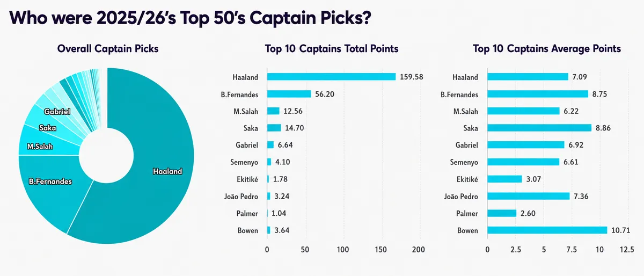Click M.Salah's 12.56 total points bar
The height and width of the screenshot is (276, 644).
[273, 111]
